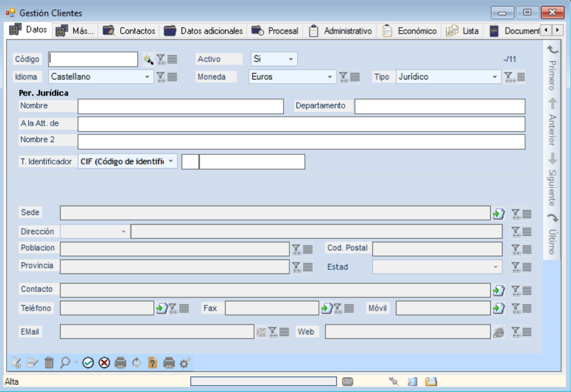Screen dimensions: 571x392
Task: Click the refresh arrows icon in bottom toolbar
Action: (x=137, y=363)
